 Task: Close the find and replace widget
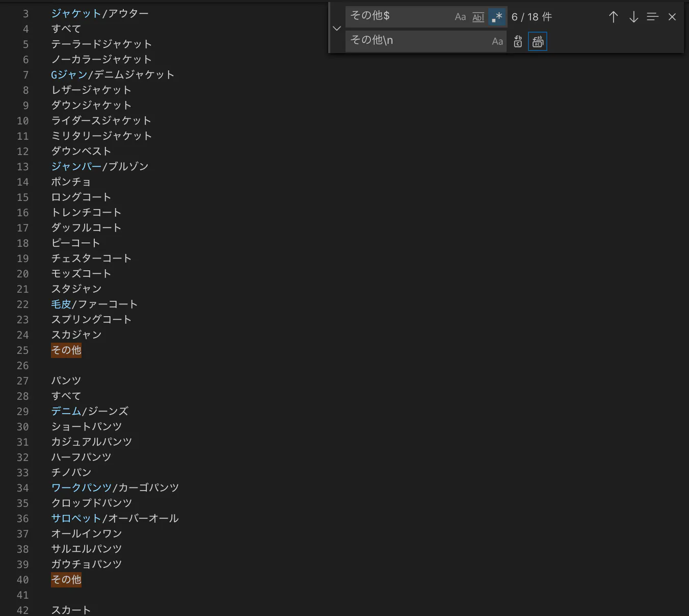(672, 17)
